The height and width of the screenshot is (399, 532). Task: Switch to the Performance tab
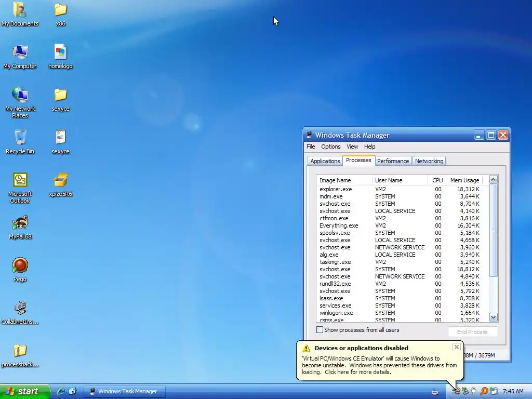tap(393, 161)
